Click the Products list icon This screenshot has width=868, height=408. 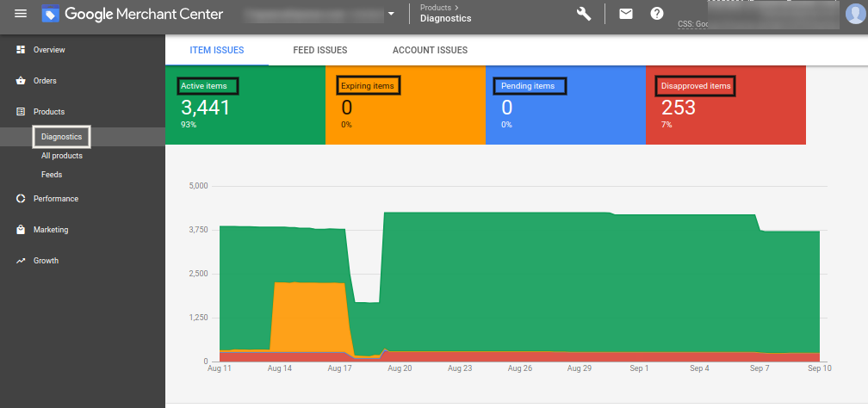pos(21,112)
